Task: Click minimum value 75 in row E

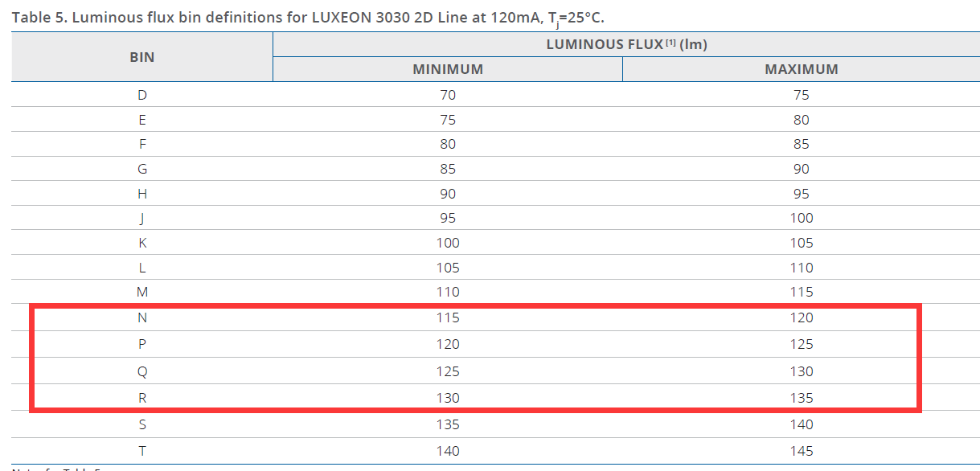Action: (x=448, y=120)
